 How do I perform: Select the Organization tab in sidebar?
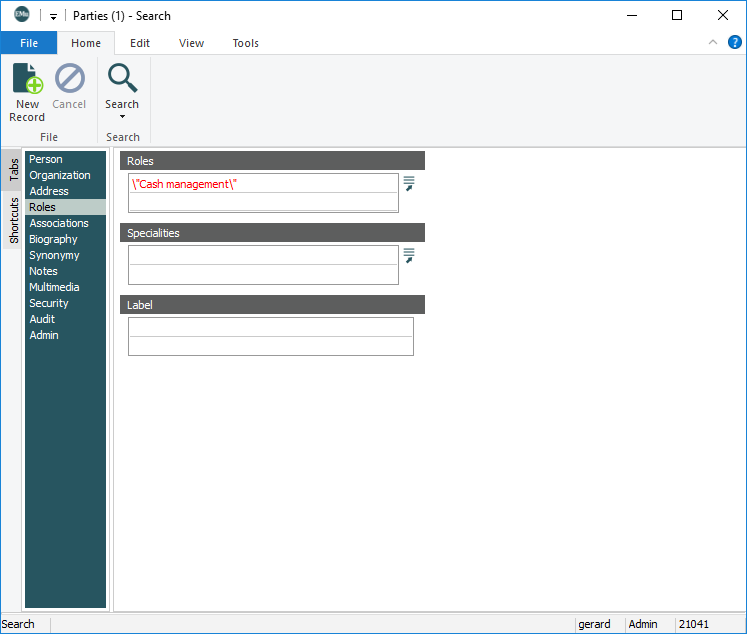(x=60, y=175)
